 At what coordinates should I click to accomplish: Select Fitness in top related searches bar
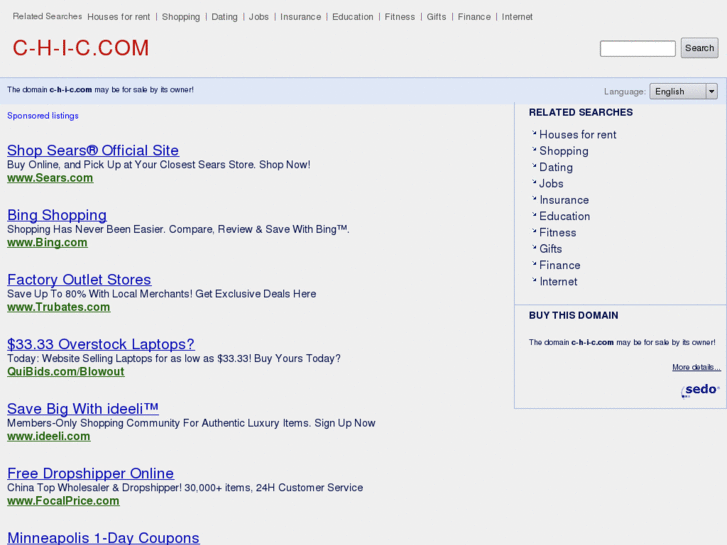click(400, 17)
